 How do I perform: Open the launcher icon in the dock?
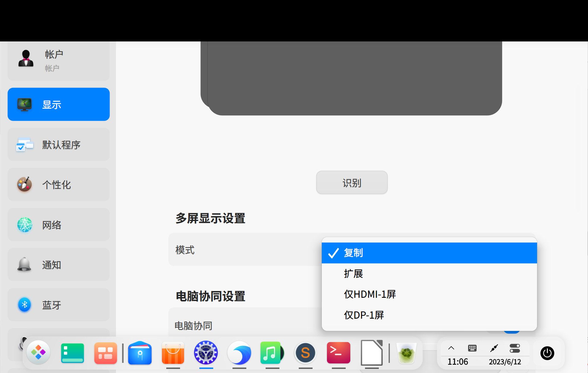click(38, 352)
